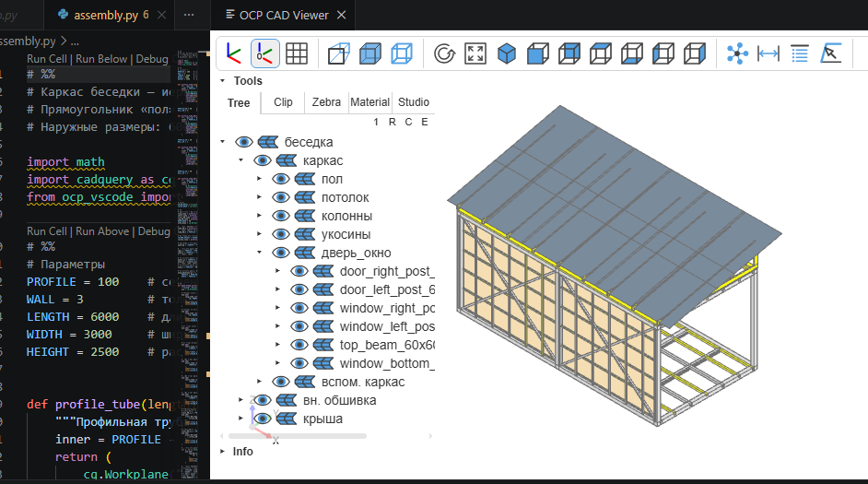868x484 pixels.
Task: Activate the distance measurement tool
Action: tap(768, 53)
